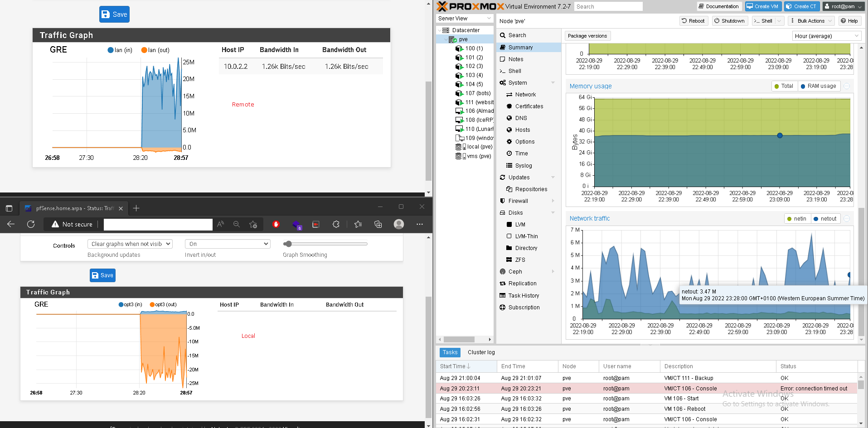Toggle the netout legend series
This screenshot has height=428, width=868.
[825, 219]
